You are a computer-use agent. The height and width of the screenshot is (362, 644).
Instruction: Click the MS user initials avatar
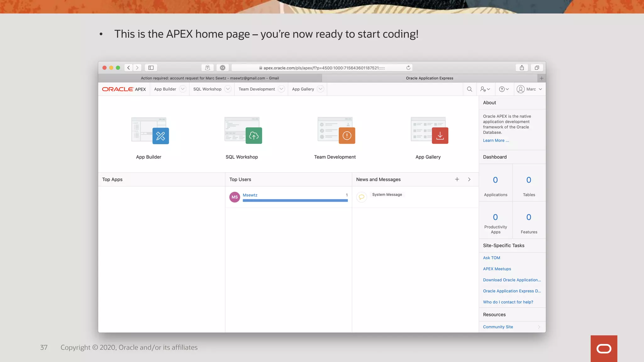[235, 197]
